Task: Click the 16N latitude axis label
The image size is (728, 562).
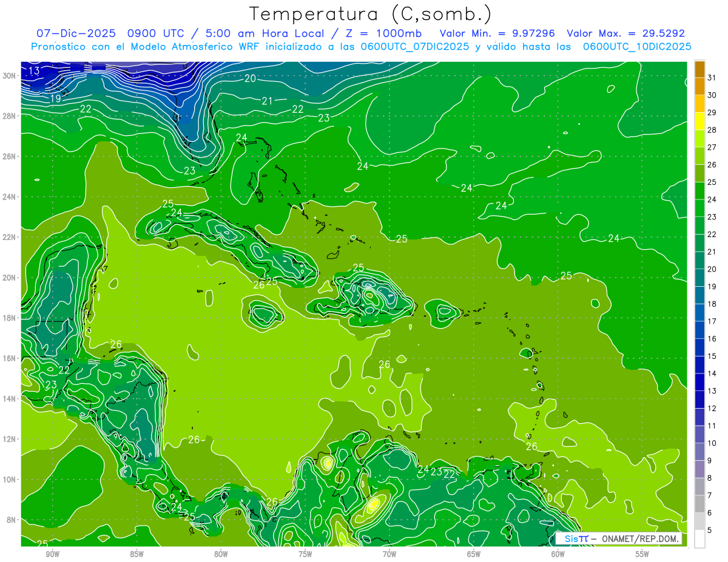Action: 10,358
